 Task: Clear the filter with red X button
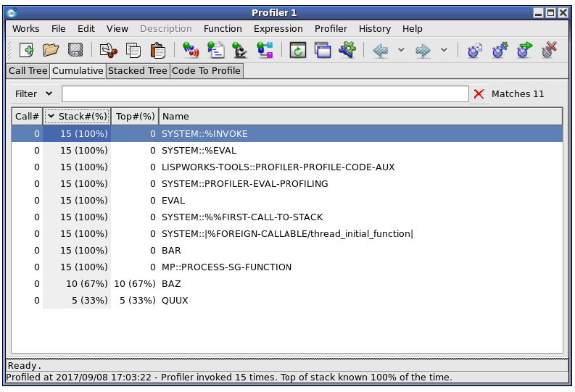(479, 93)
